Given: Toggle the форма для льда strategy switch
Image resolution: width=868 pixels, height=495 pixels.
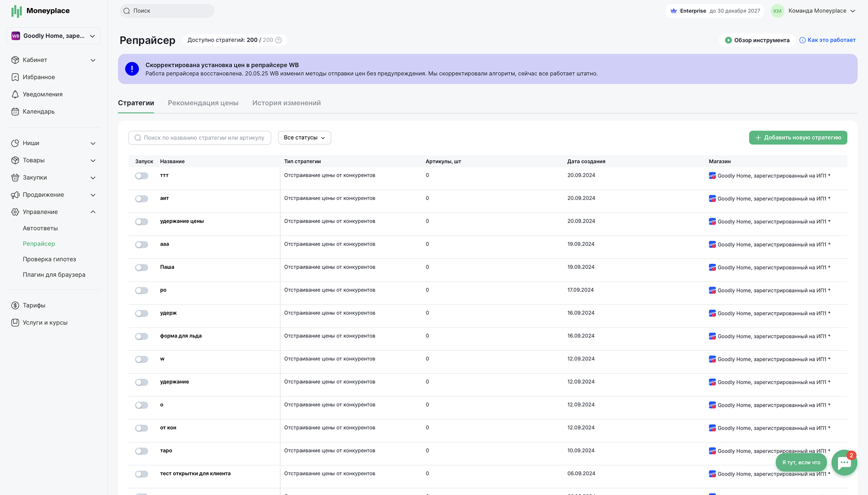Looking at the screenshot, I should (141, 337).
